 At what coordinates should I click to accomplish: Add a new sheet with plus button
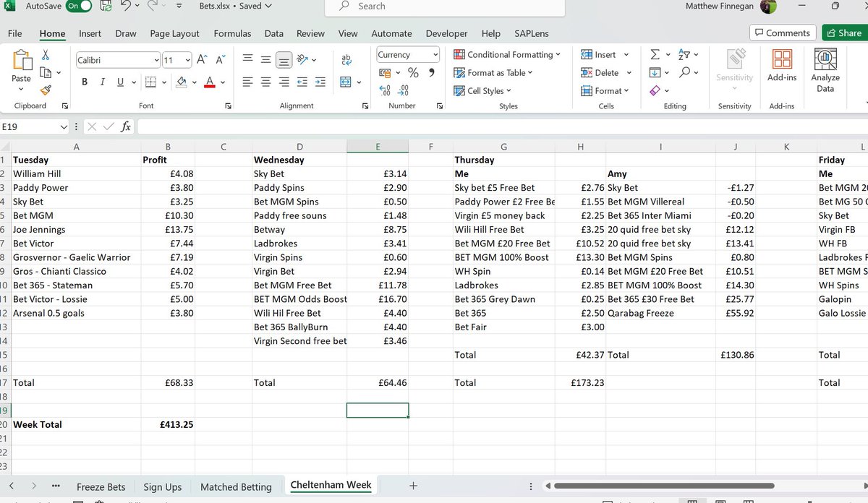tap(413, 486)
